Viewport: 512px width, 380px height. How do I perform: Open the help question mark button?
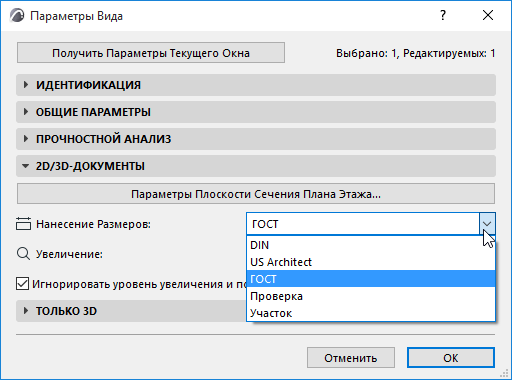point(443,15)
